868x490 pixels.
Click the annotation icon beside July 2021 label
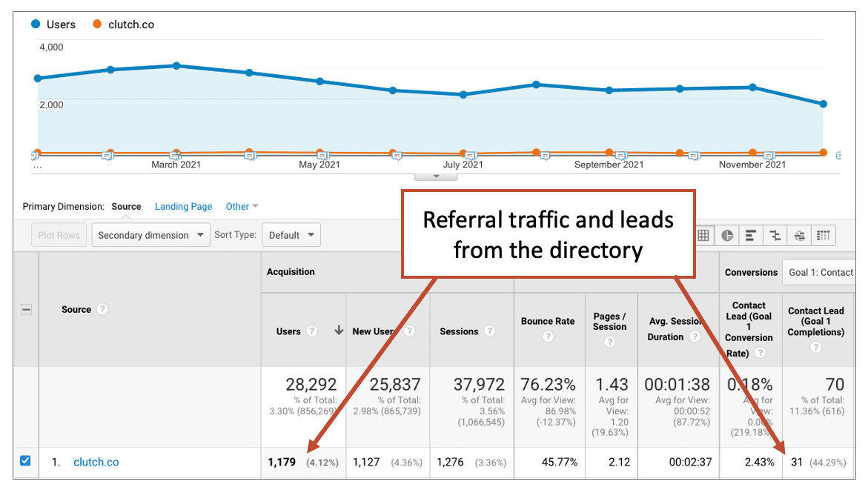[471, 156]
